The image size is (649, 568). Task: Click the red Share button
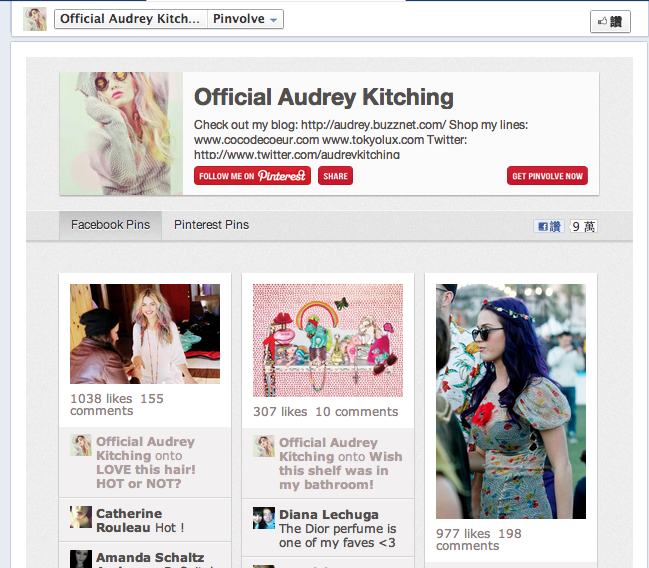pos(335,176)
